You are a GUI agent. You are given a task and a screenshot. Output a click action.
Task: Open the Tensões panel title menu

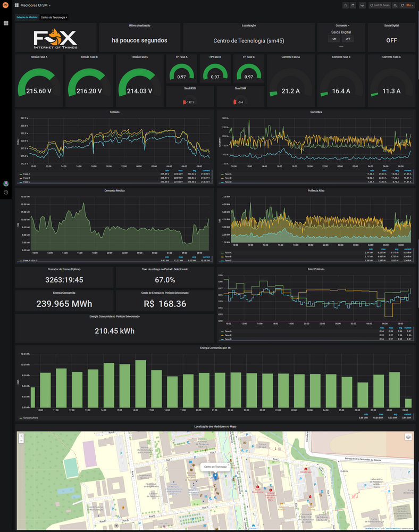click(114, 112)
